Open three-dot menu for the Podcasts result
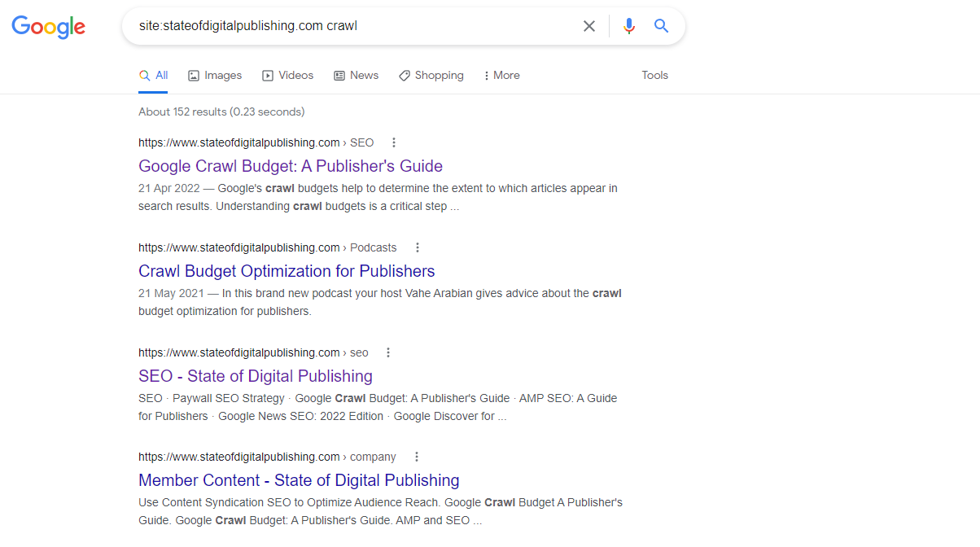The width and height of the screenshot is (980, 547). [x=417, y=247]
